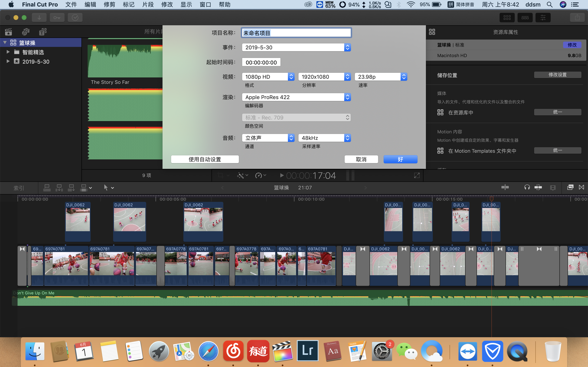This screenshot has height=367, width=588.
Task: Show the Photos and Audio sidebar
Action: coord(26,32)
